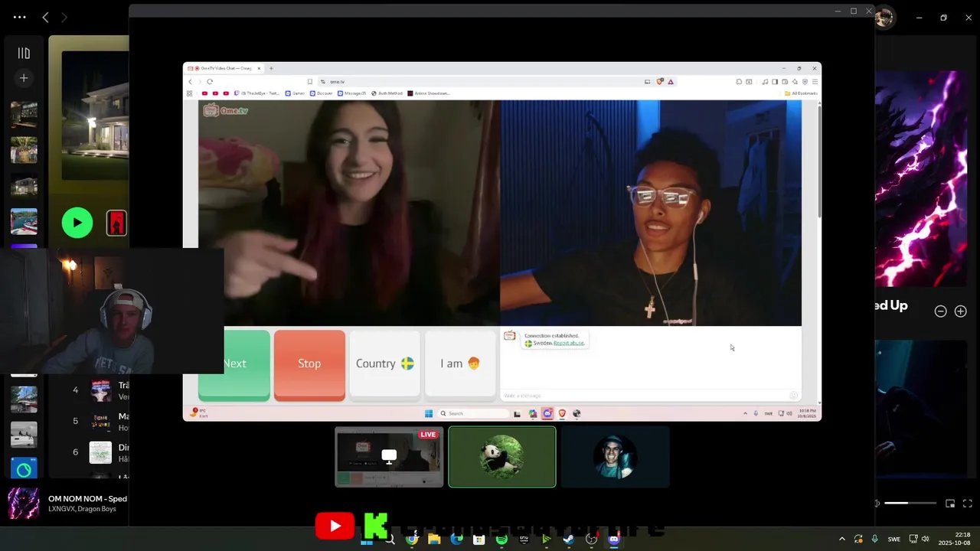980x551 pixels.
Task: Open Steam from the Windows taskbar
Action: [569, 540]
